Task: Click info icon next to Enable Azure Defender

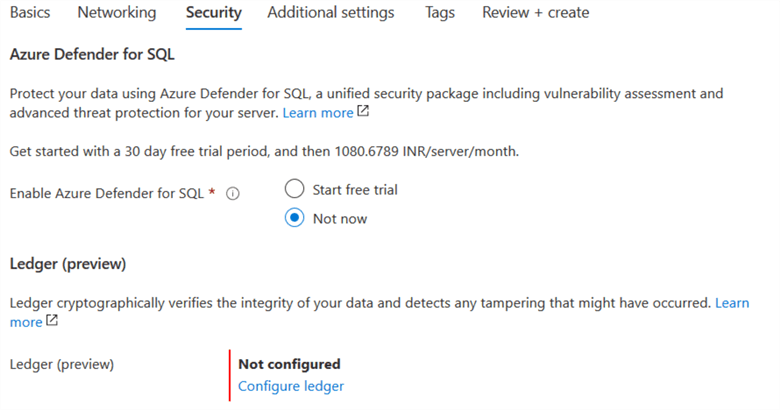Action: point(233,195)
